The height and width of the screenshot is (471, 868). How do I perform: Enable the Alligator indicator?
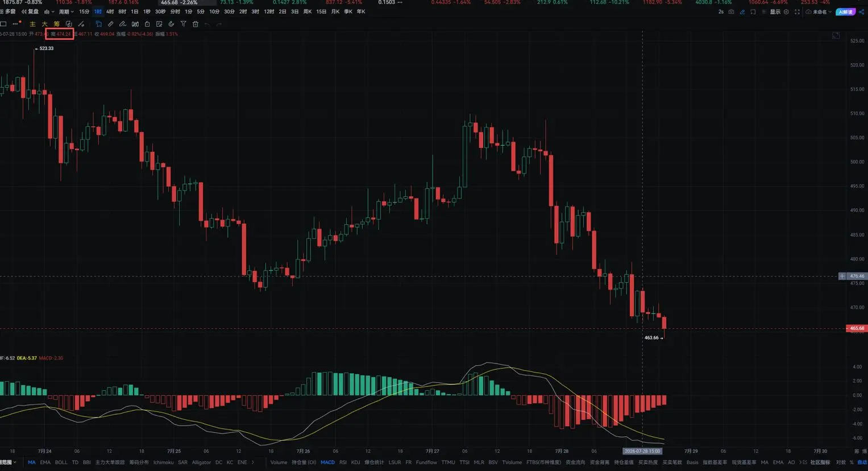click(x=201, y=462)
